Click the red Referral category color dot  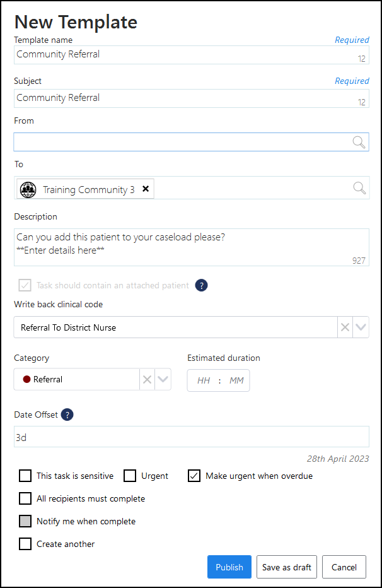pos(27,379)
